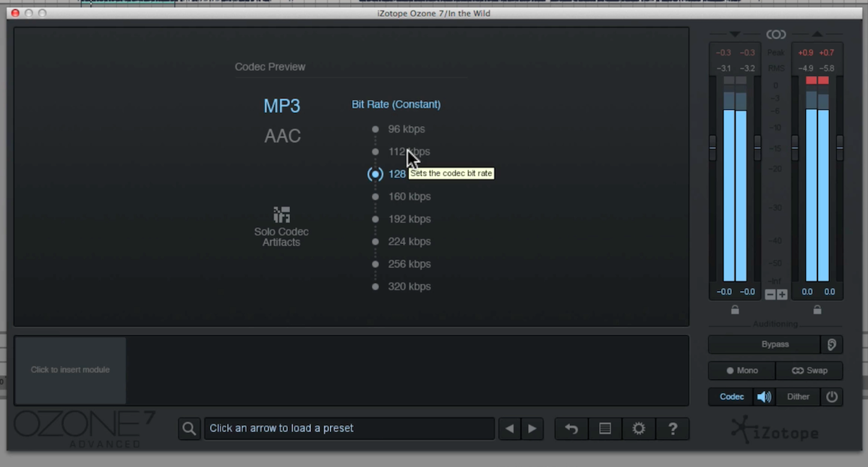Toggle Mono auditioning
Viewport: 868px width, 467px height.
[x=742, y=371]
